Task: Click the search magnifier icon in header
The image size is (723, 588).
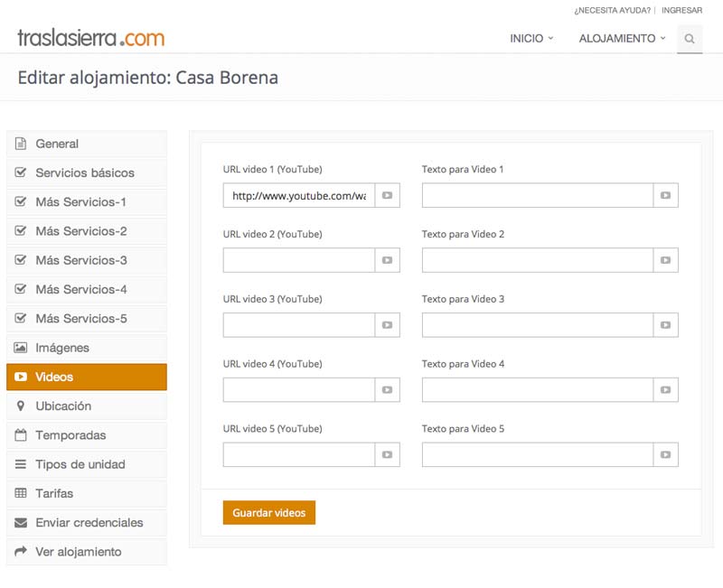Action: point(690,39)
